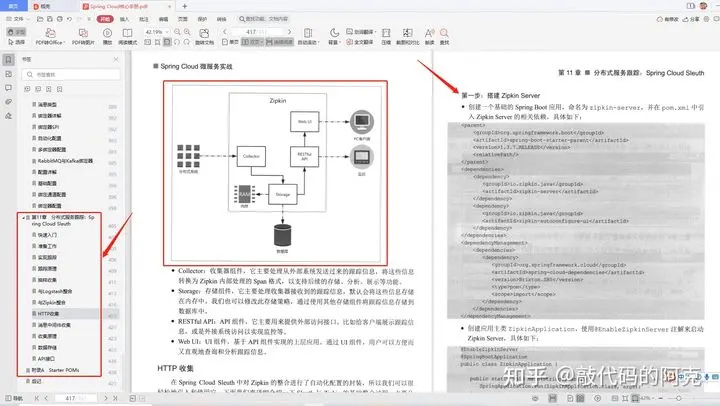Open a new tab with plus button
Screen dimensions: 720x406
[185, 6]
